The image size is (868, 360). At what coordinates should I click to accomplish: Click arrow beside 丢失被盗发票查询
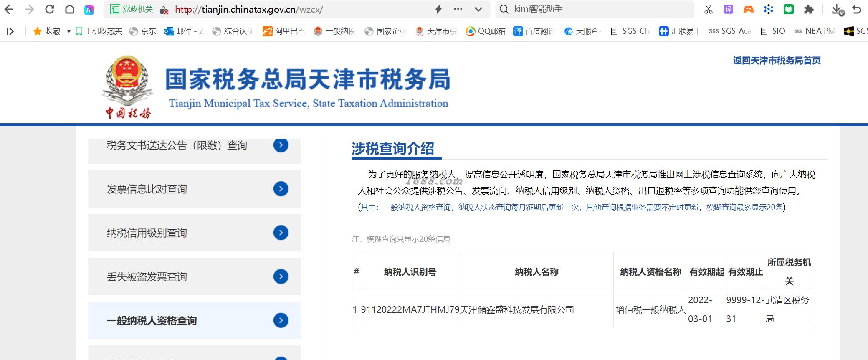click(x=281, y=276)
